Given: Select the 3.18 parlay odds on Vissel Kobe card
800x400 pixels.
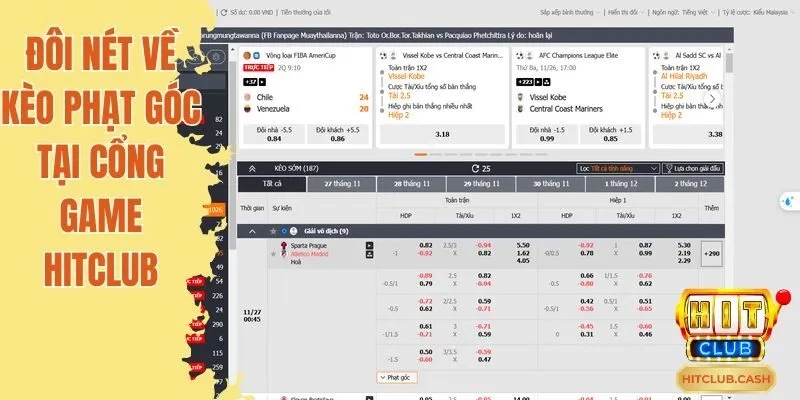Looking at the screenshot, I should point(442,134).
